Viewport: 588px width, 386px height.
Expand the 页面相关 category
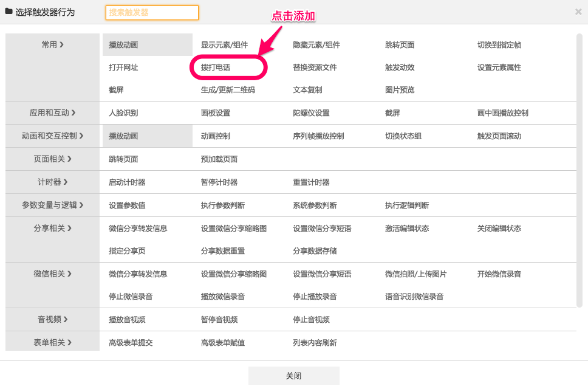point(52,159)
